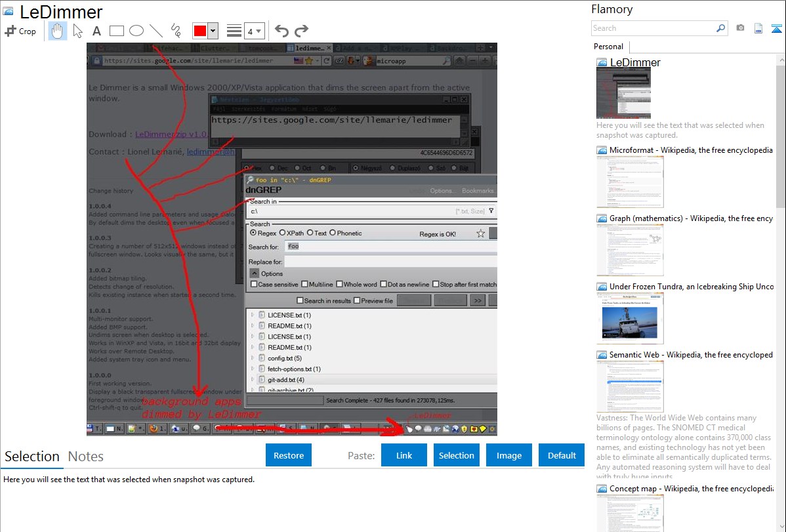Open the color picker dropdown arrow
The image size is (786, 532).
pos(213,31)
